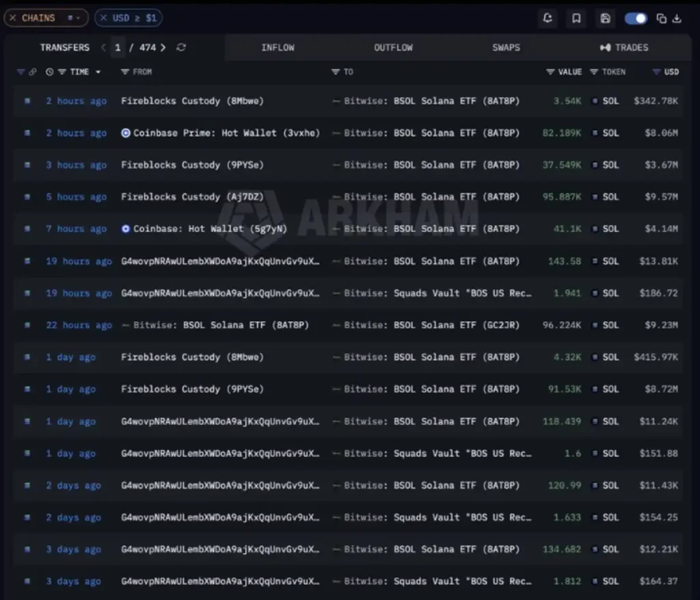
Task: Click the 96.224K value cell
Action: coord(562,325)
